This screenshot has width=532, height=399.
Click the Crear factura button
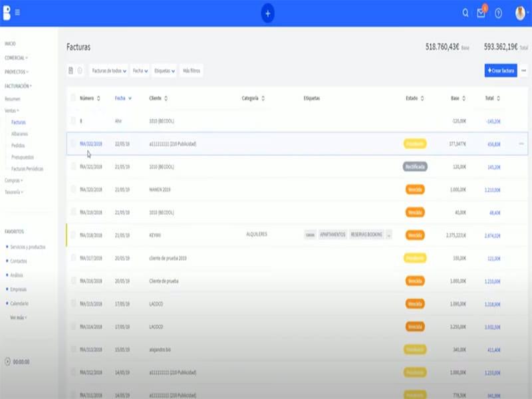[x=501, y=70]
